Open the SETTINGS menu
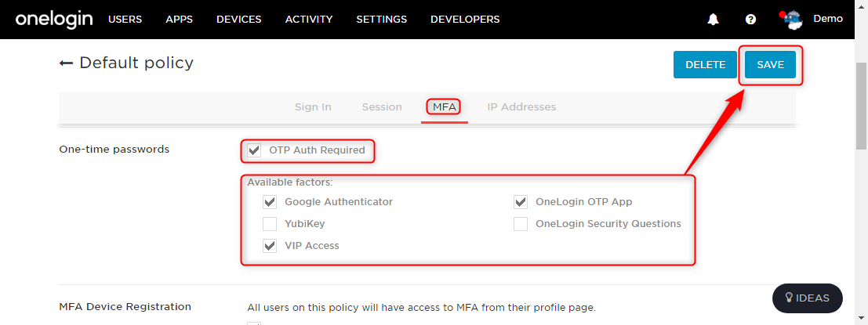868x325 pixels. coord(381,20)
